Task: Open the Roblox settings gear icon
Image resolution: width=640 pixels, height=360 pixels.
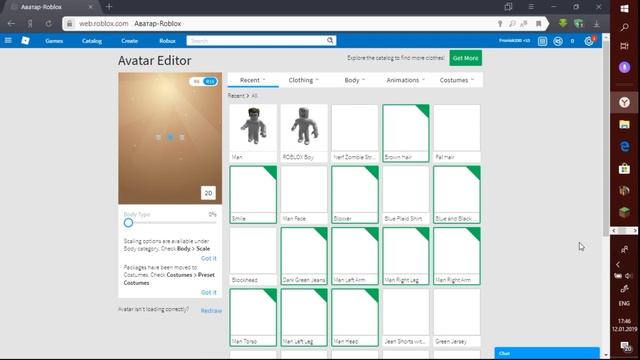Action: point(589,41)
